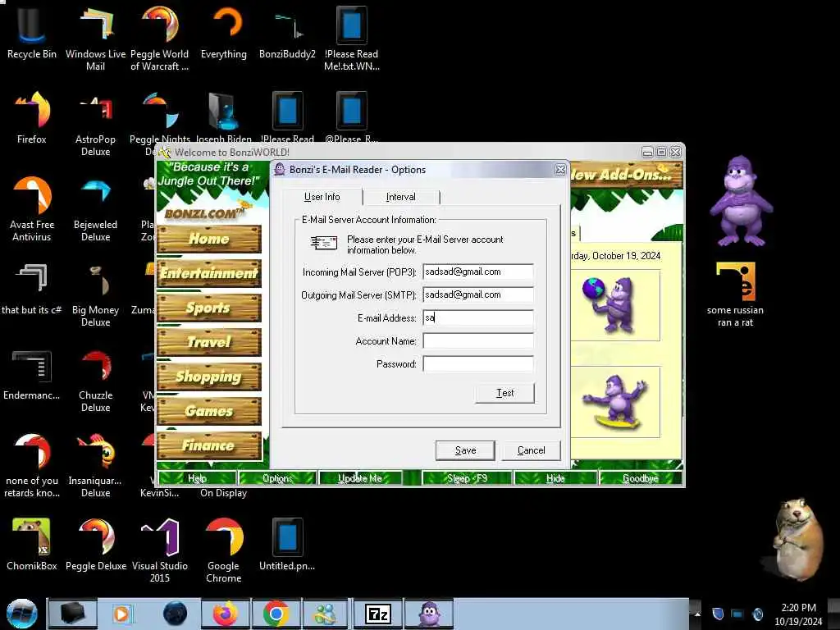
Task: Click Options in BonziWORLD bottom bar
Action: [x=277, y=478]
